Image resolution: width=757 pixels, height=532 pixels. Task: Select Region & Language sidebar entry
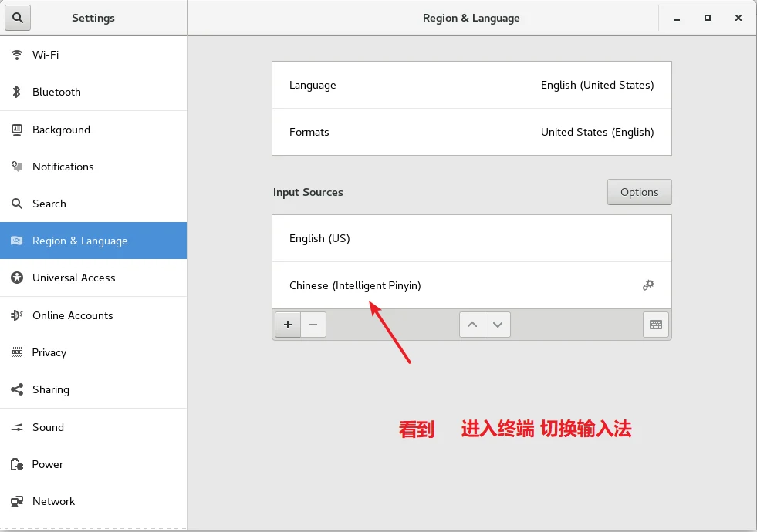tap(93, 241)
